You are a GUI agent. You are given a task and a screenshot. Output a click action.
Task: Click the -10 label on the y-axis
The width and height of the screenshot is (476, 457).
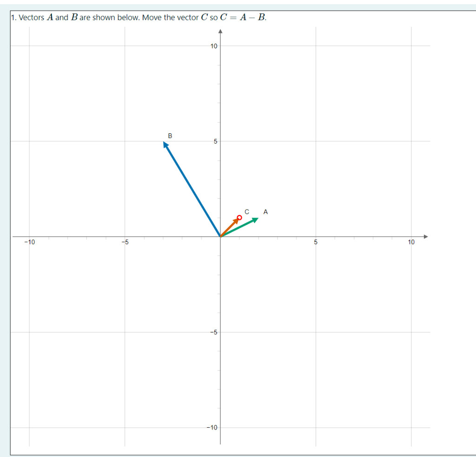pyautogui.click(x=212, y=427)
